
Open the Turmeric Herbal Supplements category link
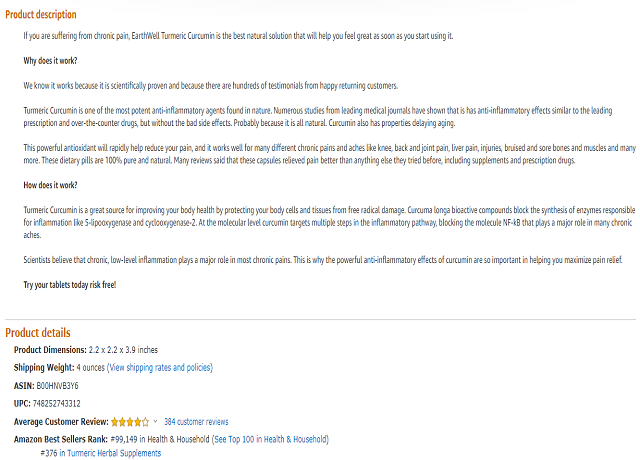click(x=115, y=453)
